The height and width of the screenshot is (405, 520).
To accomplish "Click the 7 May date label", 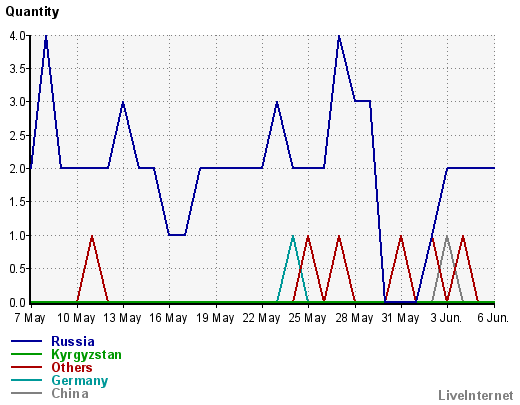I will [x=30, y=318].
